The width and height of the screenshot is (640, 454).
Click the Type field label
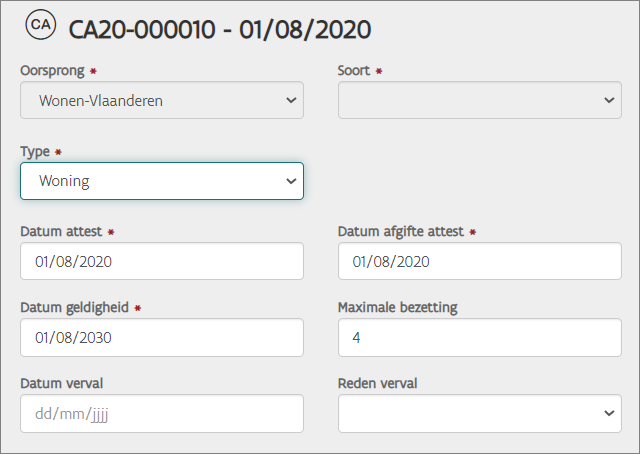pos(36,151)
